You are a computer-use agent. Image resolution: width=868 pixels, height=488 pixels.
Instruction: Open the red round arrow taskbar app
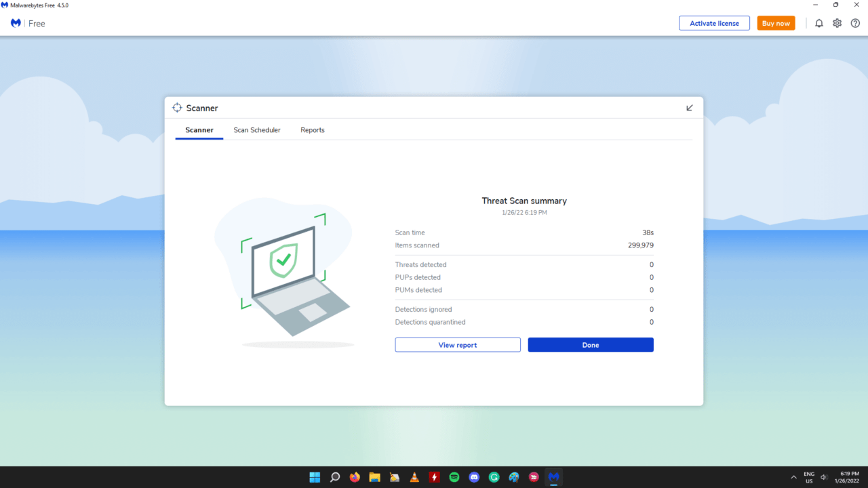tap(534, 477)
